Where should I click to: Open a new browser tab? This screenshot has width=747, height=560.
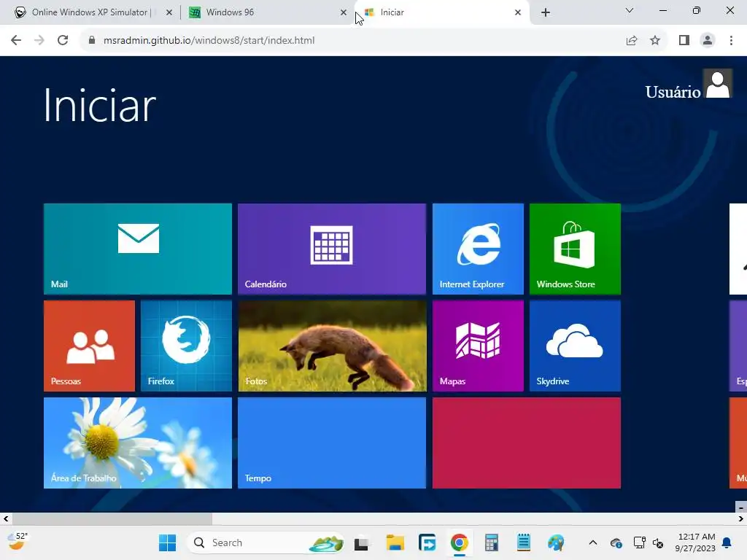pyautogui.click(x=546, y=12)
